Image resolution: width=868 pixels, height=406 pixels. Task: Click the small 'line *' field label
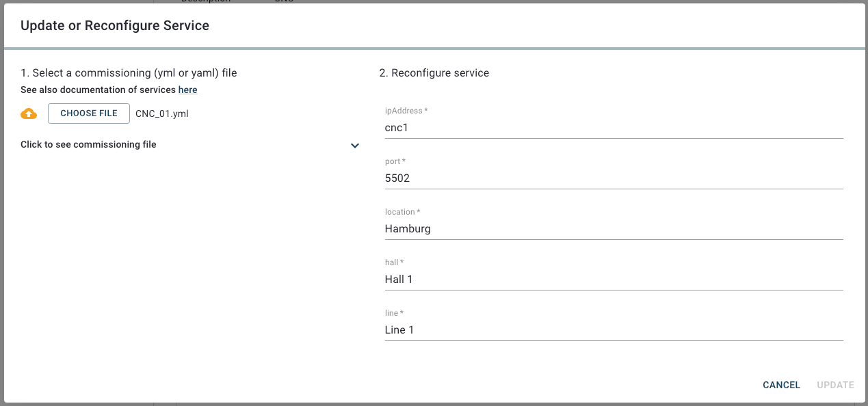394,313
